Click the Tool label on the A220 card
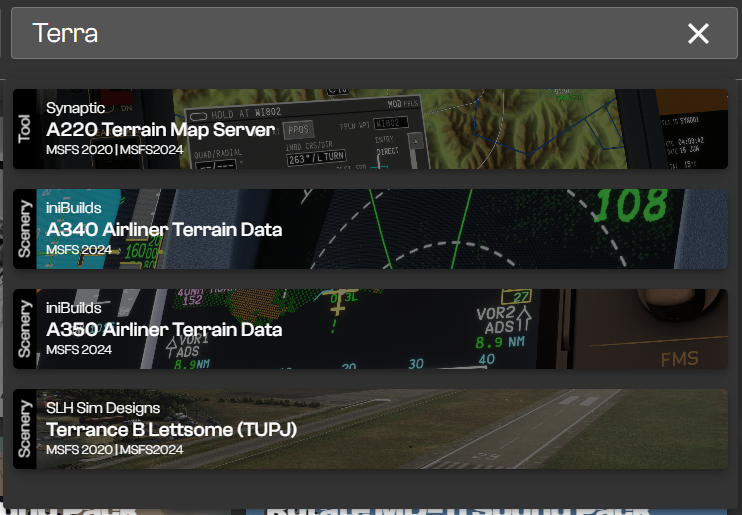742x515 pixels. tap(25, 129)
